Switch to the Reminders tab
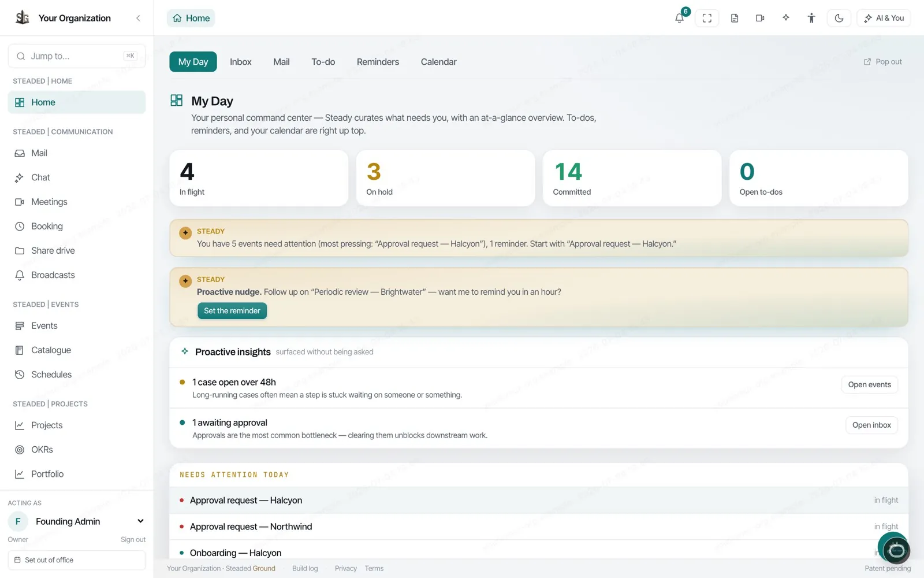 (378, 62)
